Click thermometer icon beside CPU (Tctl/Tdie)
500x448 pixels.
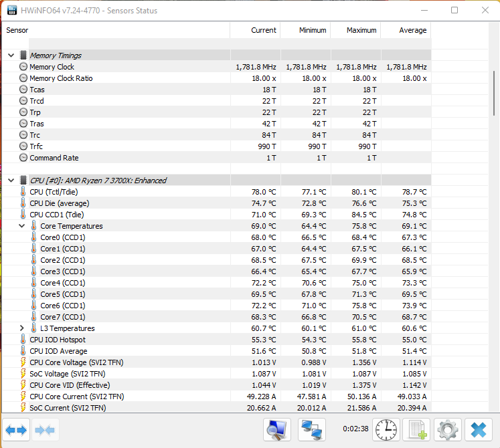coord(23,192)
